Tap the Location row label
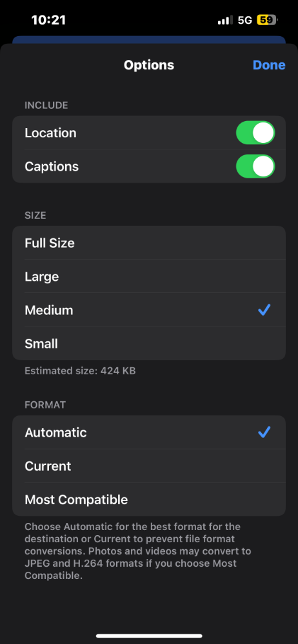Image resolution: width=298 pixels, height=644 pixels. [50, 133]
